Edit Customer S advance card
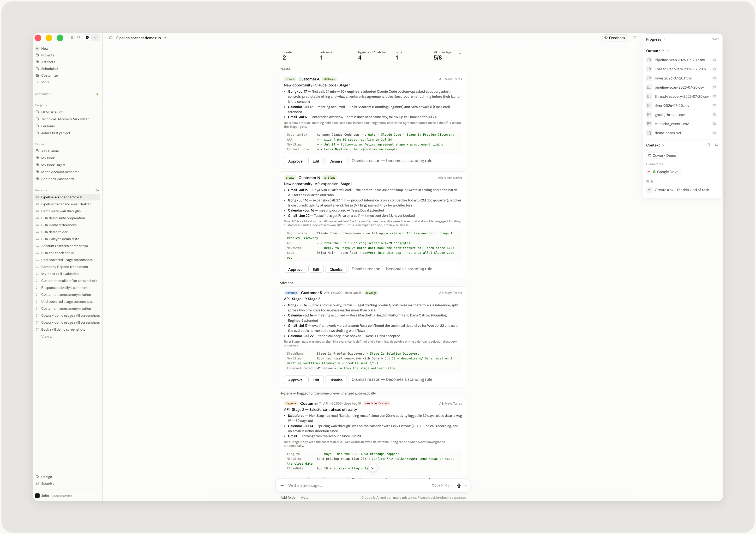 coord(316,380)
